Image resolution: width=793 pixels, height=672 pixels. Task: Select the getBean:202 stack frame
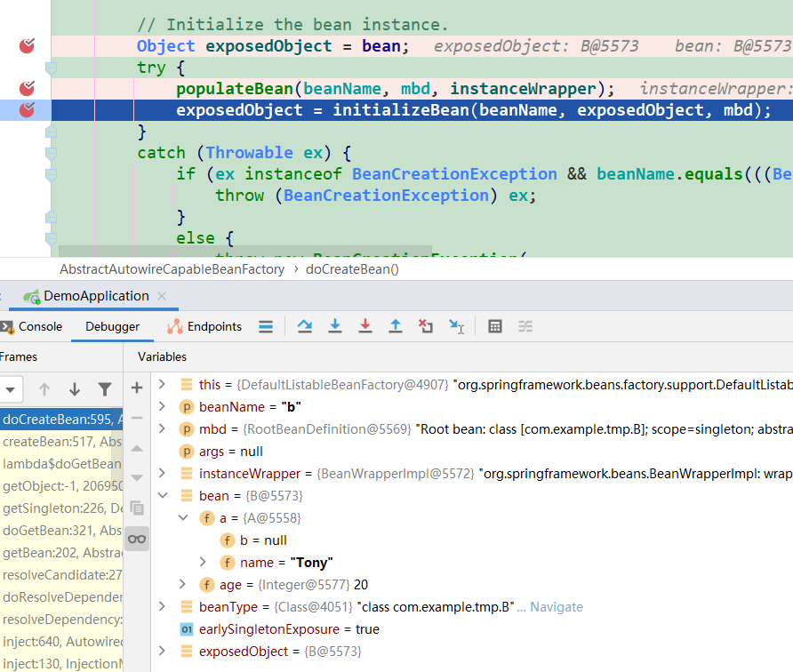tap(61, 553)
